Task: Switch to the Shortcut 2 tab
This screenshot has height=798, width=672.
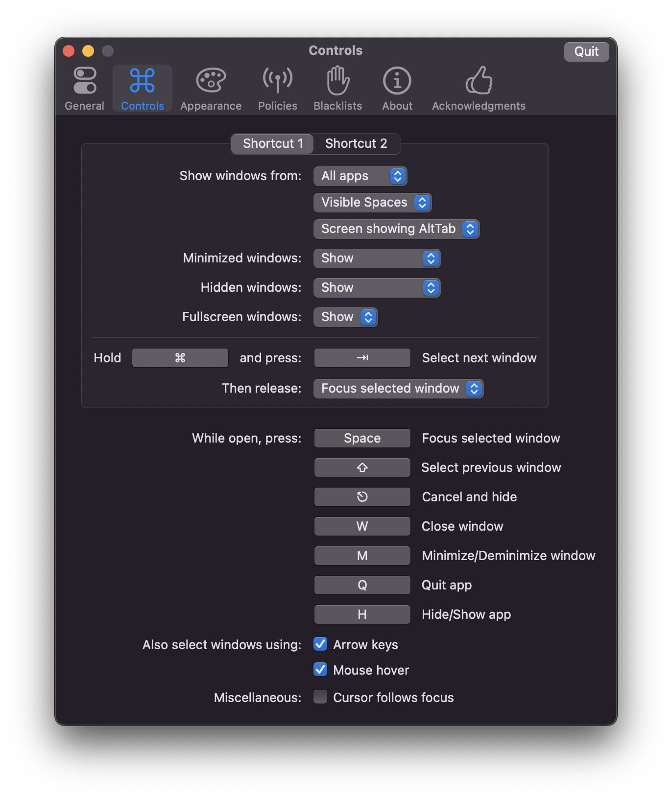Action: click(356, 143)
